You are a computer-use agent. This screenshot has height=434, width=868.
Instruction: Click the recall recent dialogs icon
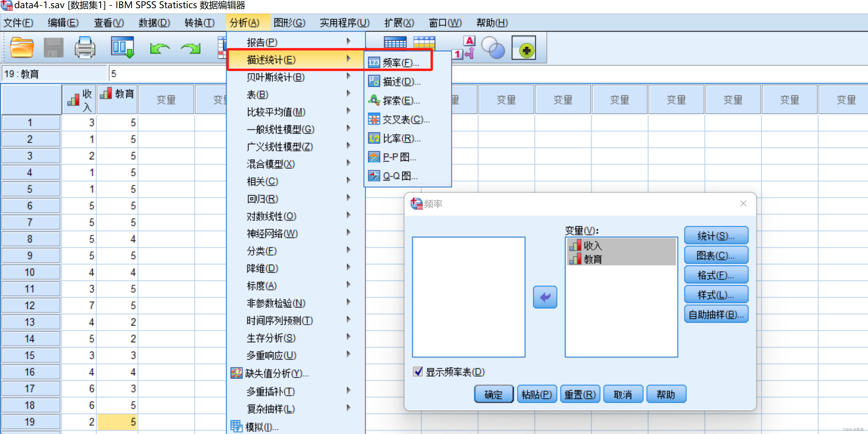coord(122,47)
